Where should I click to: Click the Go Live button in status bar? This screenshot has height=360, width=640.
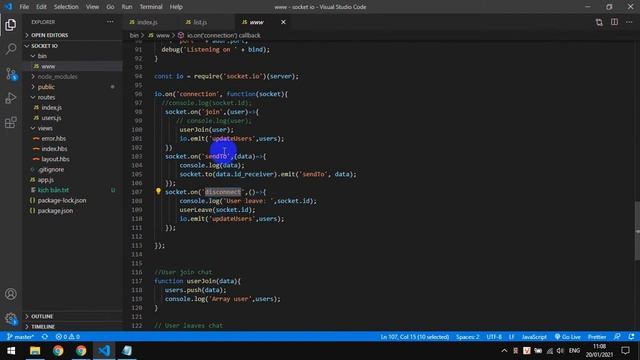pyautogui.click(x=567, y=337)
